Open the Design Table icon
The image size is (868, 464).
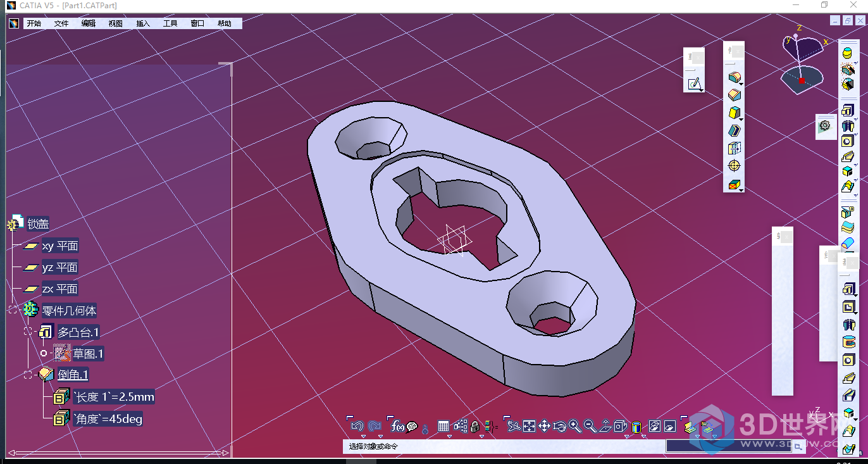(x=443, y=426)
